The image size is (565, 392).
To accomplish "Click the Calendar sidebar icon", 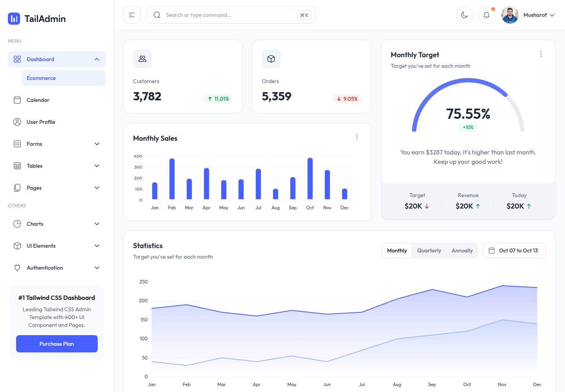I will click(x=17, y=100).
